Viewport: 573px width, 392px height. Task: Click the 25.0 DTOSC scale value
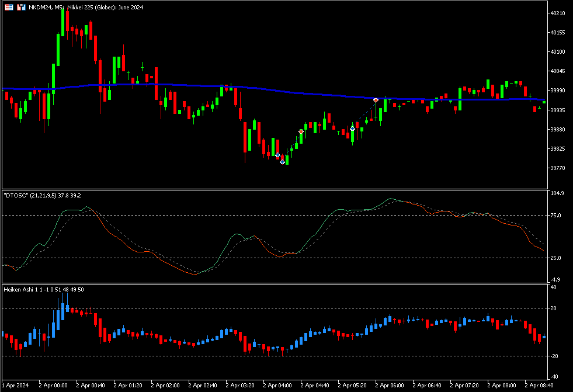(x=556, y=258)
